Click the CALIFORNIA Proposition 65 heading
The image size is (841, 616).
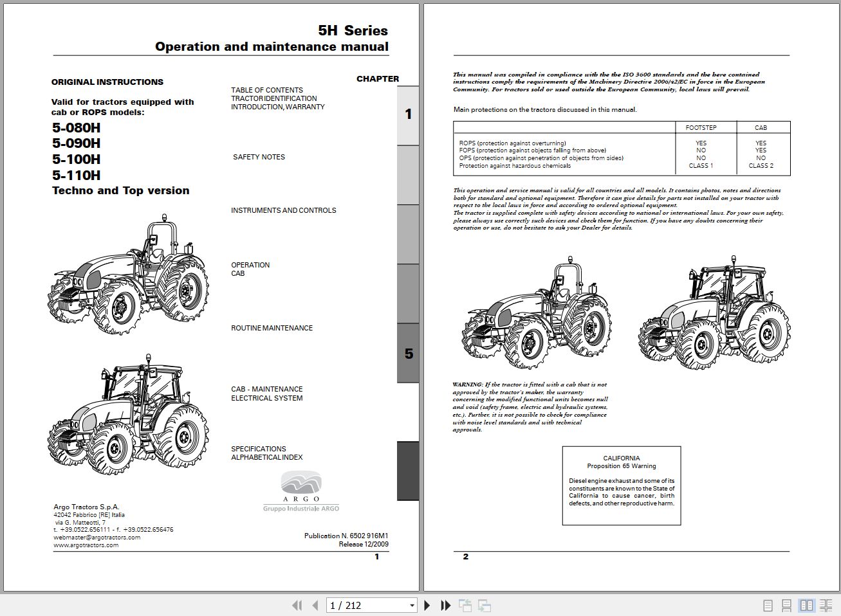[x=622, y=462]
